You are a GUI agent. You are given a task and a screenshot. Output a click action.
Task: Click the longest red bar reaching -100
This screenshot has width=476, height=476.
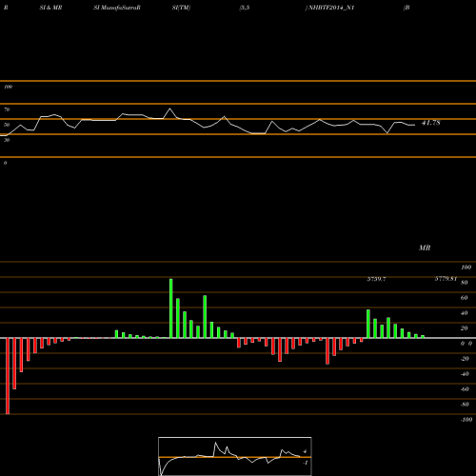pyautogui.click(x=8, y=376)
